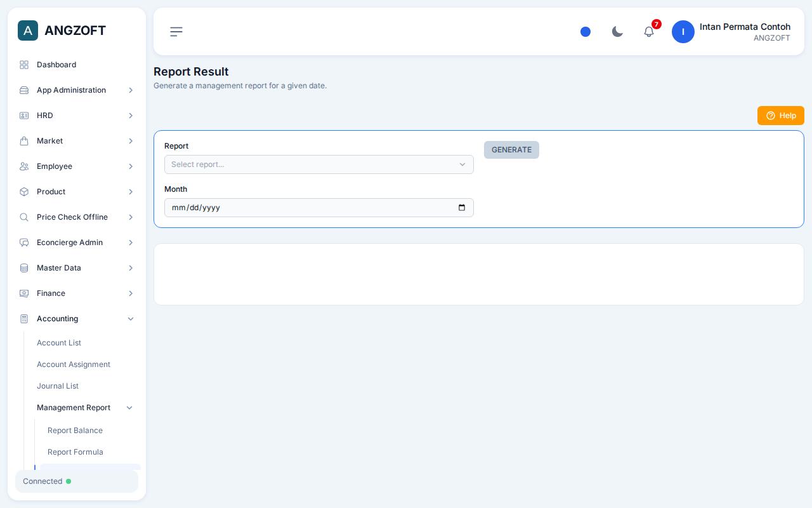Click the HRD ID card icon

pyautogui.click(x=24, y=116)
